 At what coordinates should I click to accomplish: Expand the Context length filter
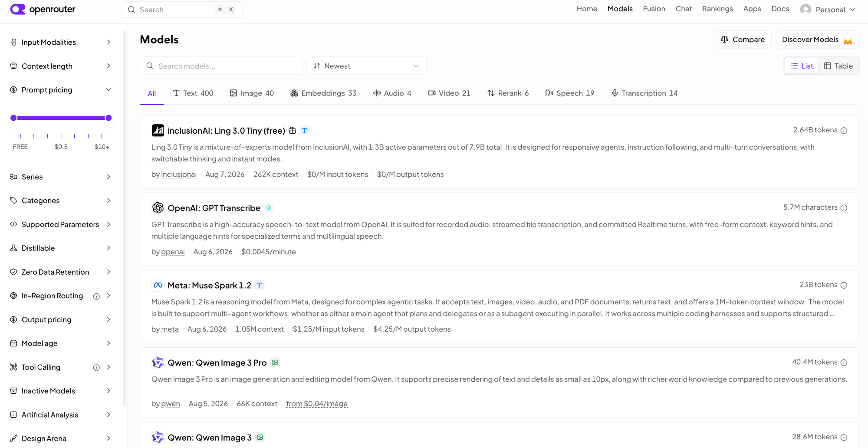pyautogui.click(x=61, y=66)
